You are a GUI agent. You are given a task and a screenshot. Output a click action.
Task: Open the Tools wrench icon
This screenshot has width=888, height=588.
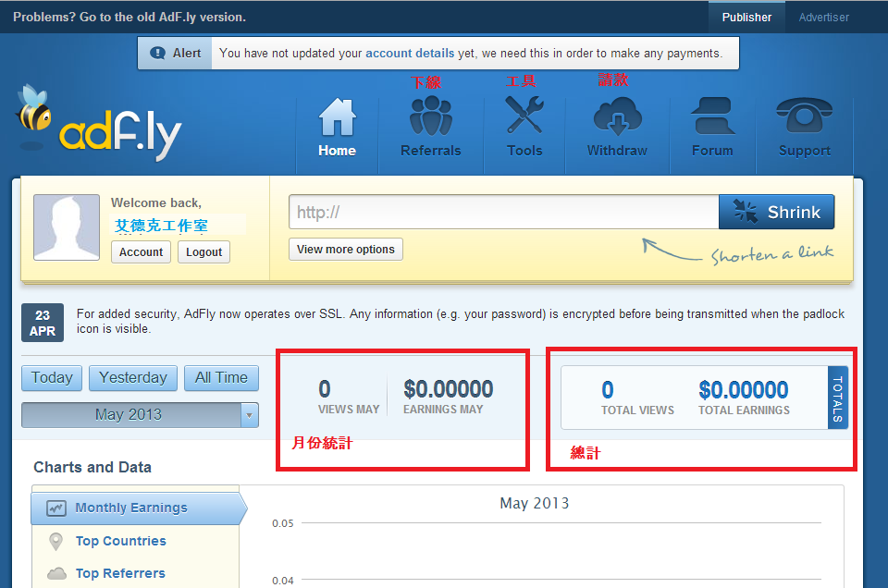coord(524,115)
